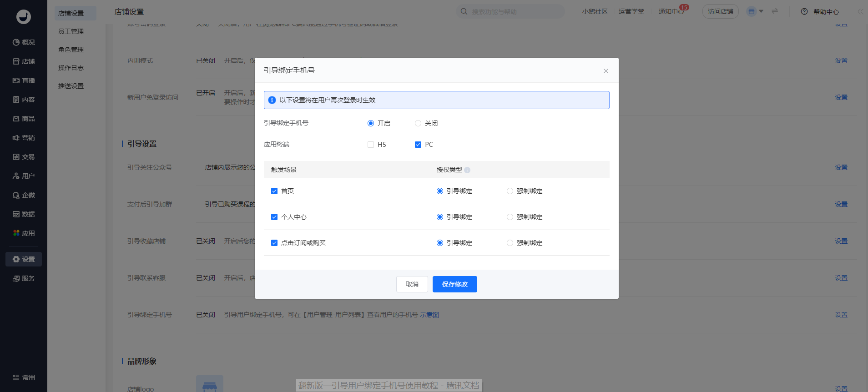Screen dimensions: 868x392
Task: Open 应用 apps section in sidebar
Action: tap(24, 233)
